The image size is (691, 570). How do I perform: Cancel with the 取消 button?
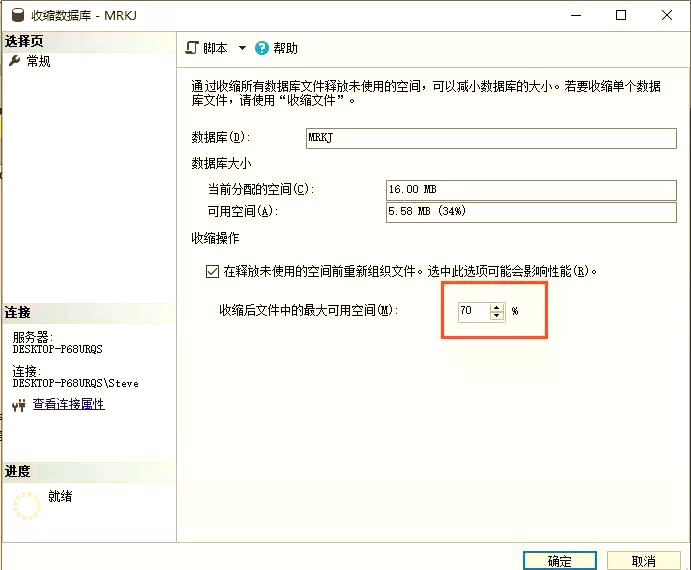[643, 561]
